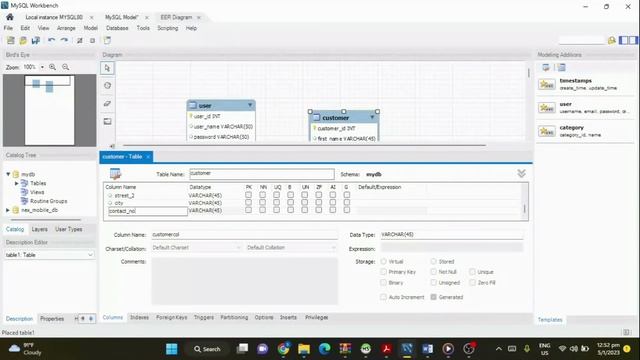Close the customer - Table editor tab
Image resolution: width=640 pixels, height=360 pixels.
click(148, 157)
